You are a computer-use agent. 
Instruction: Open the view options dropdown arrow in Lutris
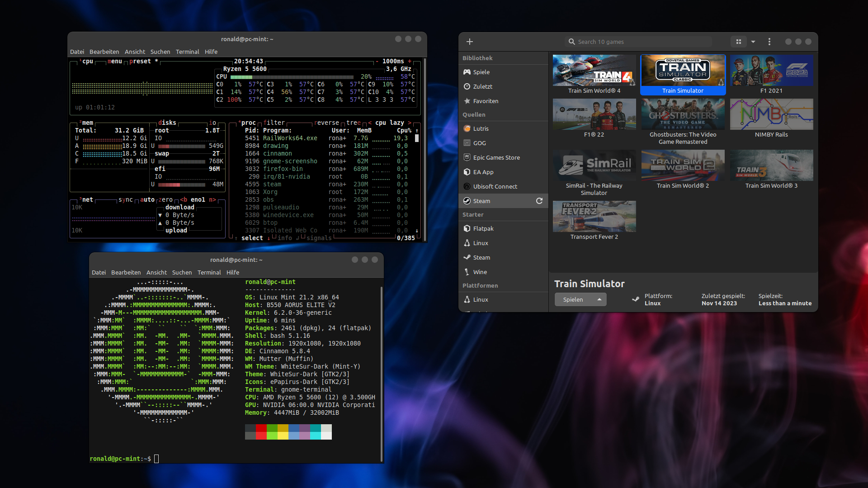tap(753, 42)
